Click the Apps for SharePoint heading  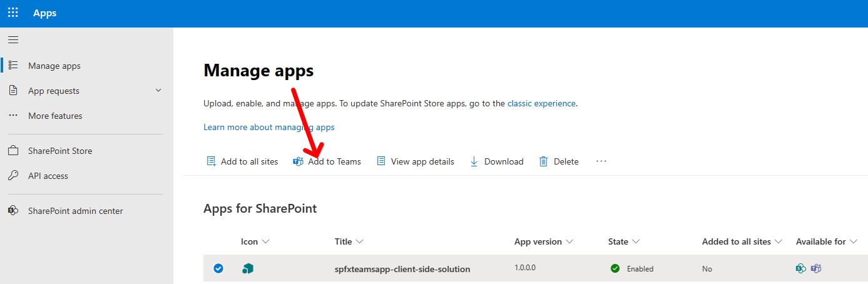[x=260, y=208]
